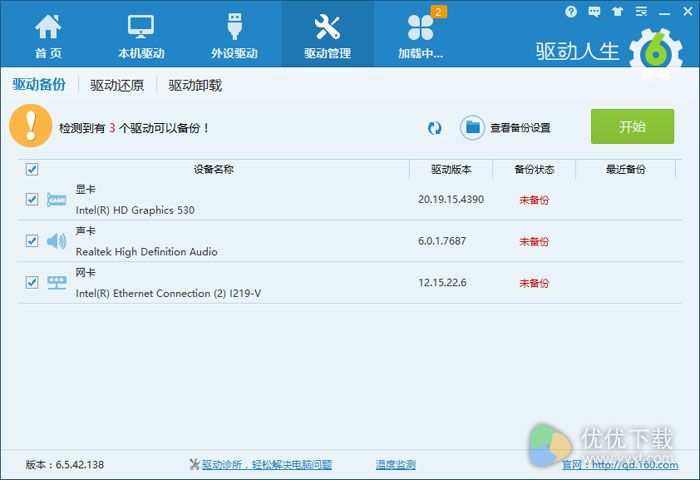The image size is (700, 480).
Task: Click the 驱动版本 column header
Action: pos(451,169)
